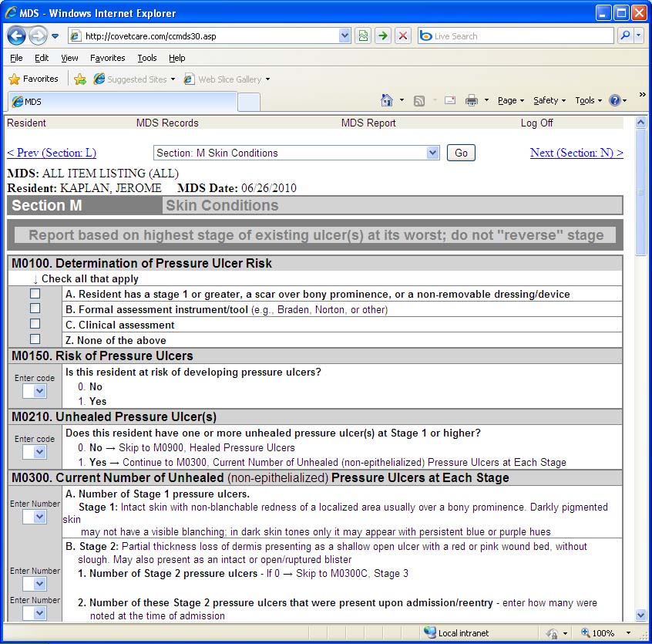Open M0150 Risk of Pressure Ulcers code dropdown
Screen dimensions: 652x644
click(35, 391)
